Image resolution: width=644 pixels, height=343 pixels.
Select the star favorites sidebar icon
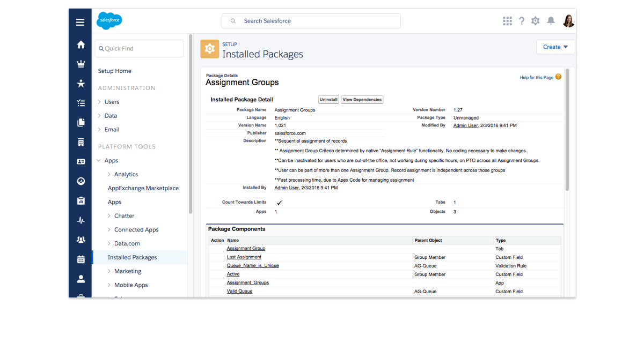click(x=80, y=84)
